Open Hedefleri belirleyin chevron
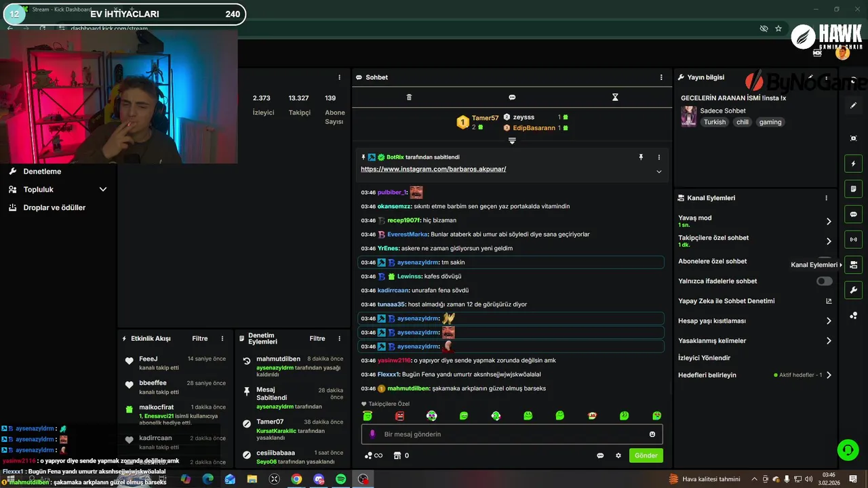This screenshot has height=488, width=868. click(829, 375)
